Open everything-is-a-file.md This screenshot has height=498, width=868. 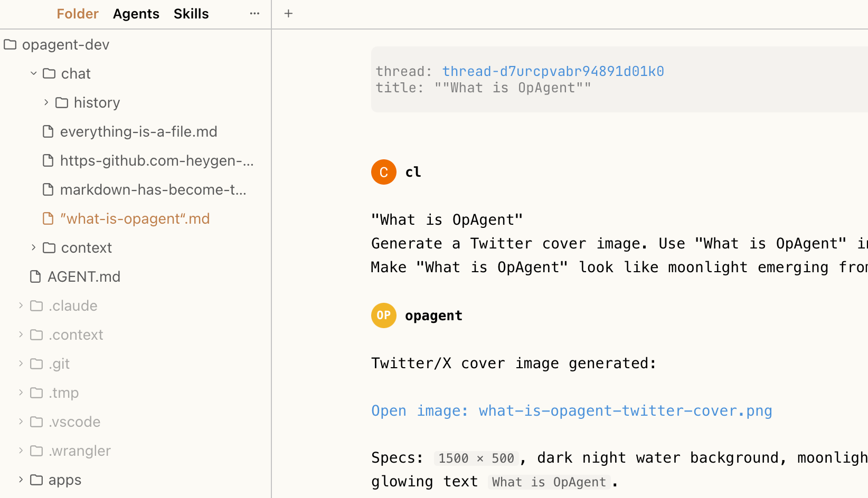139,131
